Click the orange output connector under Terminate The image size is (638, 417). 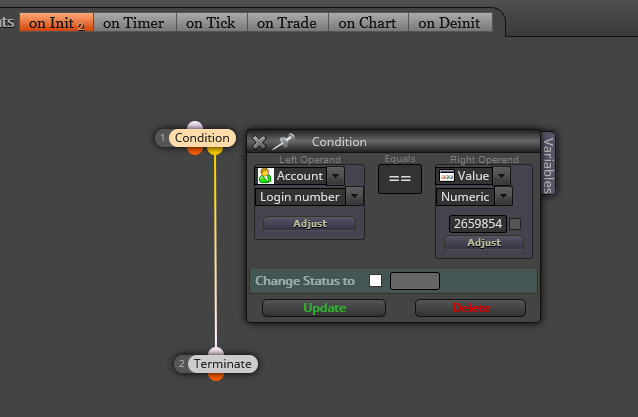(216, 377)
